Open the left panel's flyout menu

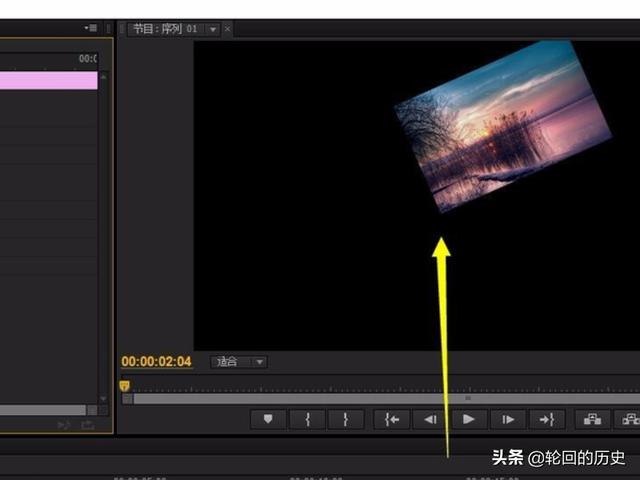[91, 28]
